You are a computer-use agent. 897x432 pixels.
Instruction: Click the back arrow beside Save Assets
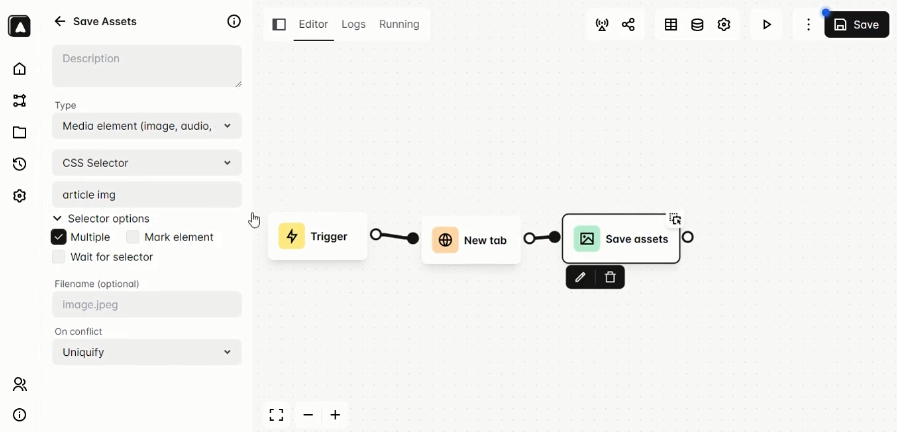60,21
